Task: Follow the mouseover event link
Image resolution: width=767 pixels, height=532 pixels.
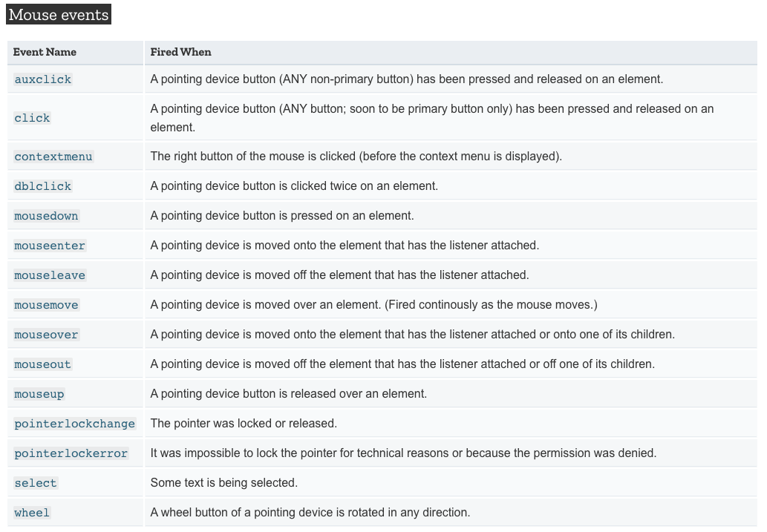Action: (x=47, y=335)
